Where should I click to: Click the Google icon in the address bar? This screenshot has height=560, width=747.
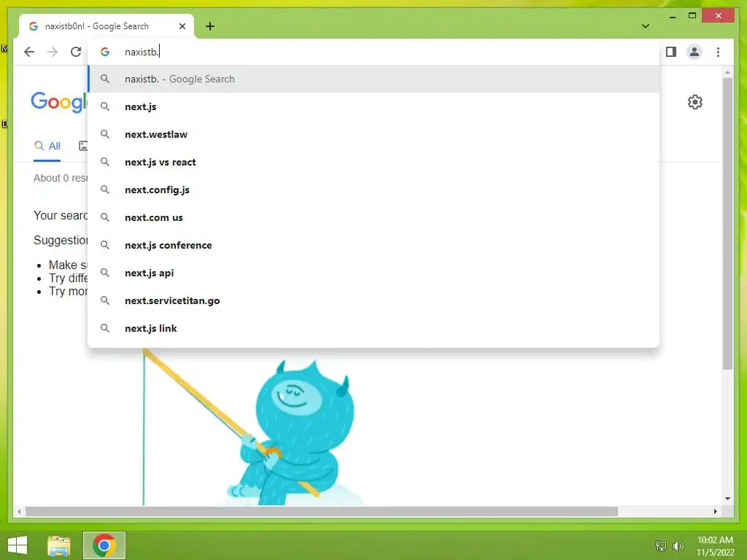point(105,52)
